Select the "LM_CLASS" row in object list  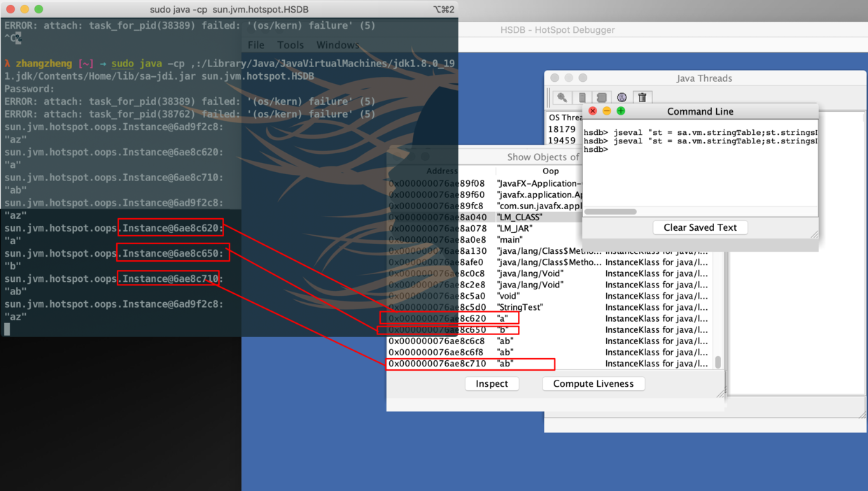519,217
